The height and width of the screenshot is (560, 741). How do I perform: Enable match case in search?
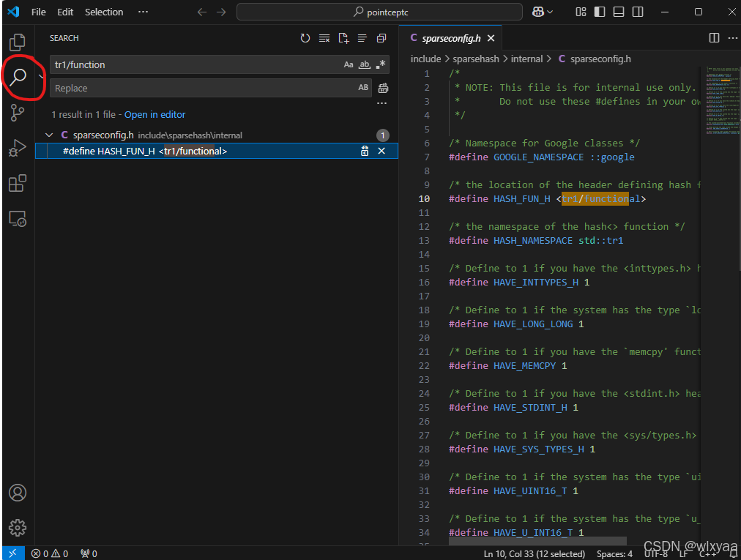(349, 64)
